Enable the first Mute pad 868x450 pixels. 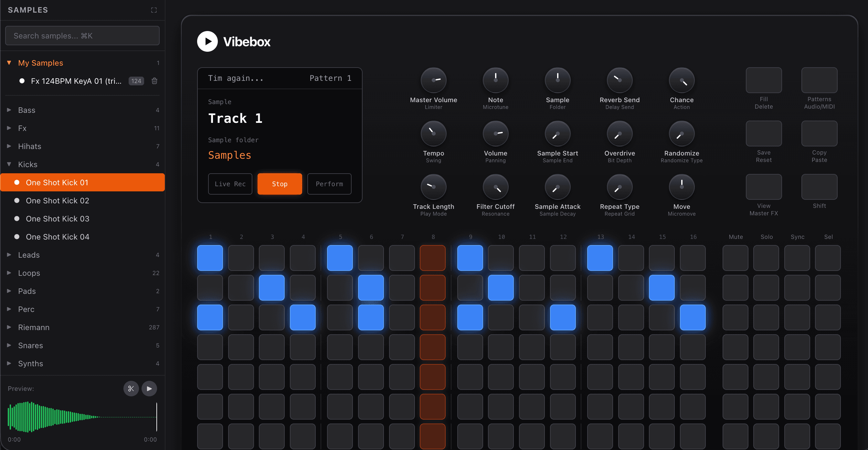pos(735,258)
